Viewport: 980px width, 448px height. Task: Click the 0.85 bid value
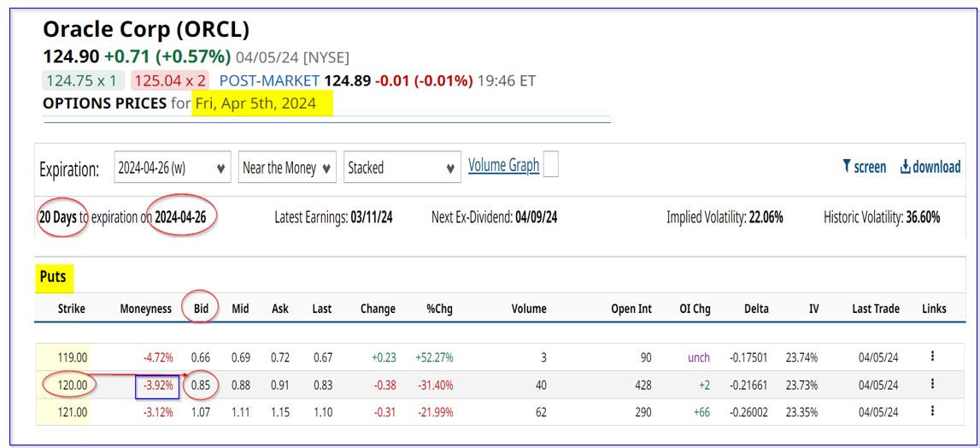(x=201, y=385)
